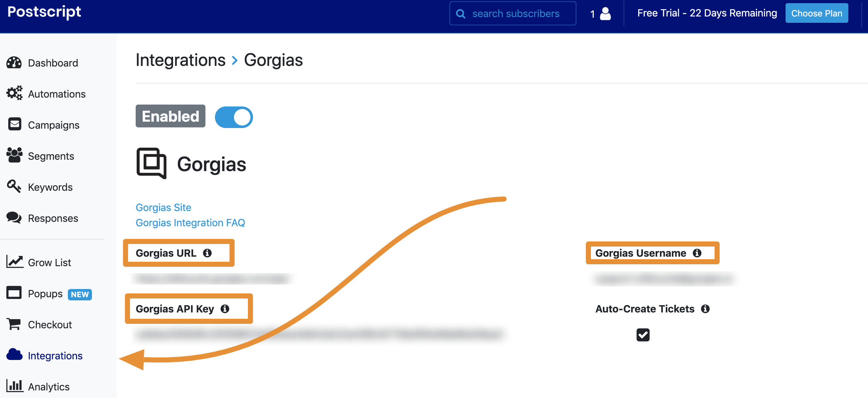Open the Gorgias Integration FAQ link
The height and width of the screenshot is (398, 868).
point(190,222)
